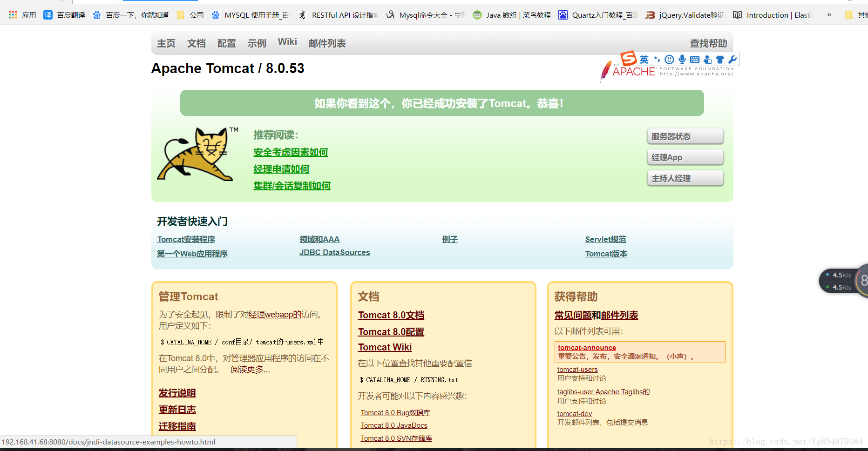
Task: Open the Sogou soft keyboard icon
Action: (695, 60)
